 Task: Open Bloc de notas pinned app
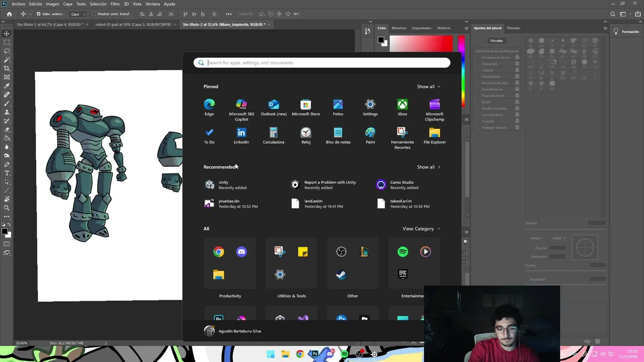click(x=338, y=136)
